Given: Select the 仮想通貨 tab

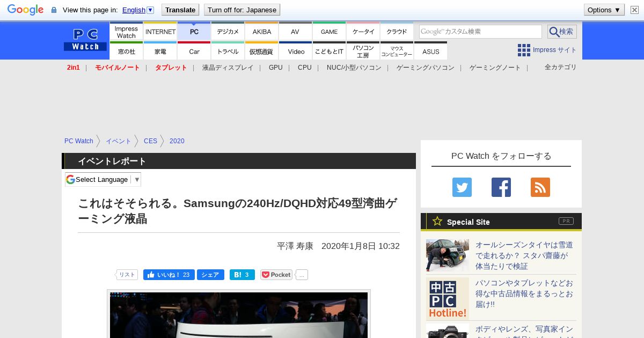Looking at the screenshot, I should [x=262, y=51].
